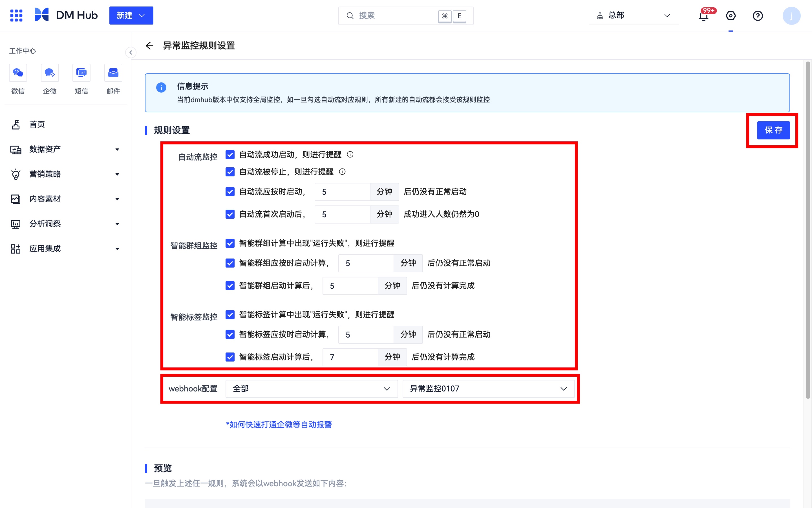Edit minutes for 智能群组应按时启动计算

coord(366,263)
